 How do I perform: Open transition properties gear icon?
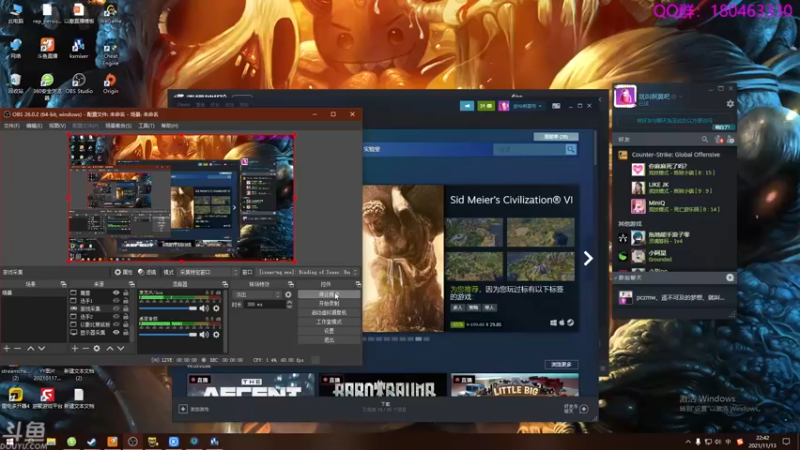point(288,295)
